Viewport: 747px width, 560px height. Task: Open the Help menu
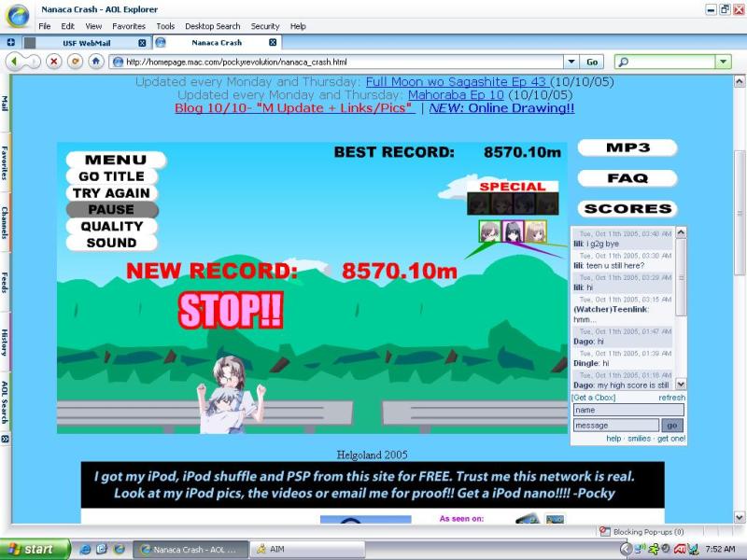pyautogui.click(x=298, y=26)
